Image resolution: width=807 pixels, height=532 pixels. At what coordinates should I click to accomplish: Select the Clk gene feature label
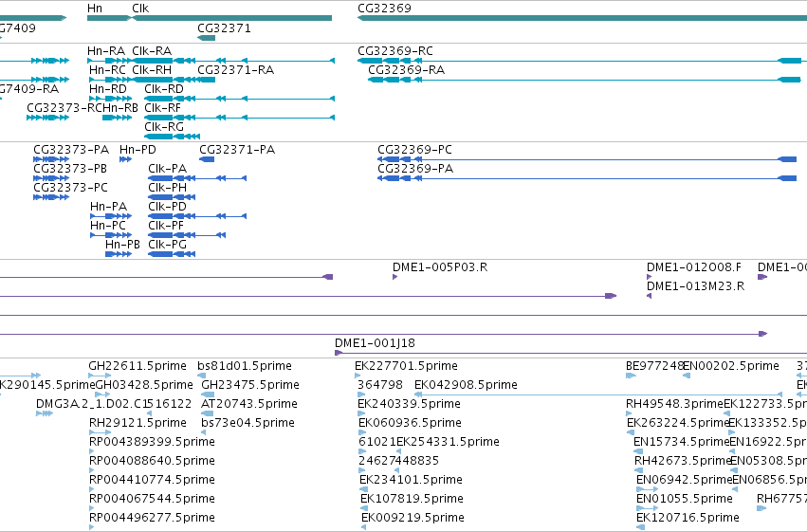click(x=140, y=9)
